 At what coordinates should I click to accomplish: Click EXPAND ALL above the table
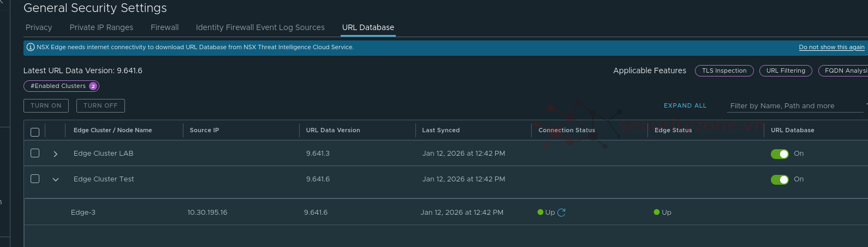(685, 105)
